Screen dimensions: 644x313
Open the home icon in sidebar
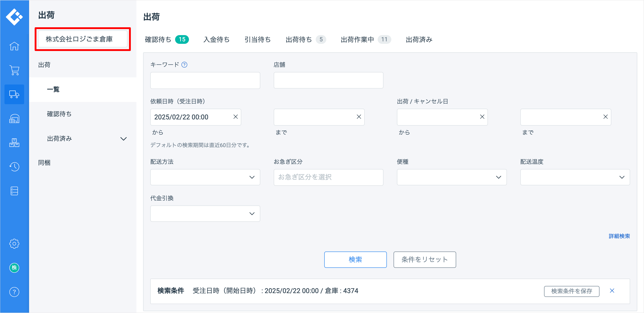click(x=14, y=46)
